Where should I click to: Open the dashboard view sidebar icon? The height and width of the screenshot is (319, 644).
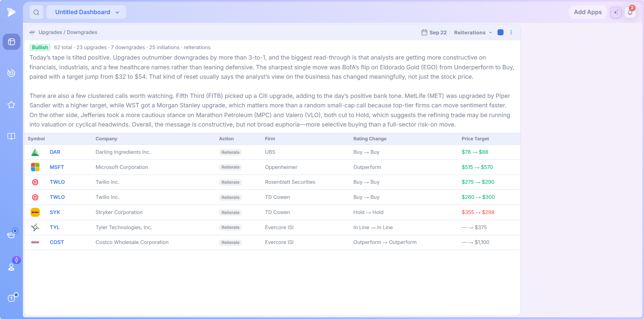(x=11, y=42)
